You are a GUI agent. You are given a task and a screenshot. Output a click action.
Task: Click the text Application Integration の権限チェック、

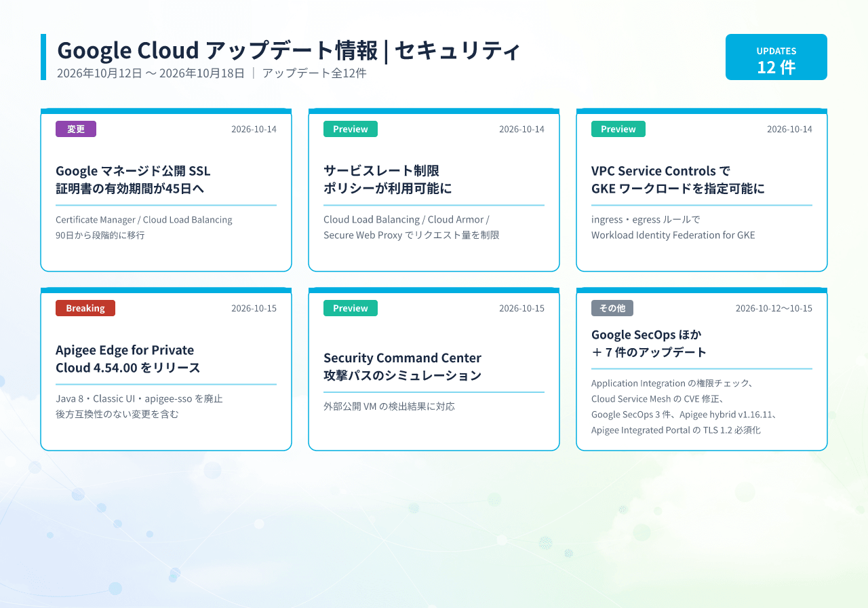[x=673, y=383]
